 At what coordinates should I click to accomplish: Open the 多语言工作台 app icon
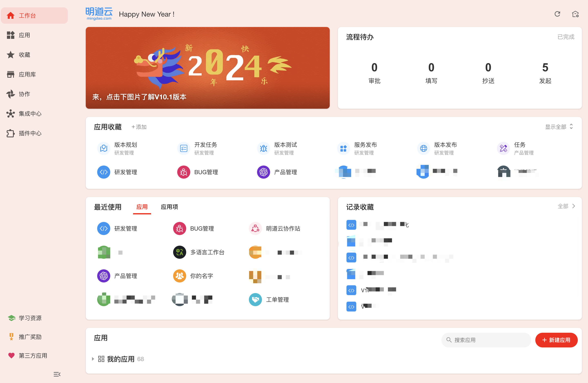(179, 252)
